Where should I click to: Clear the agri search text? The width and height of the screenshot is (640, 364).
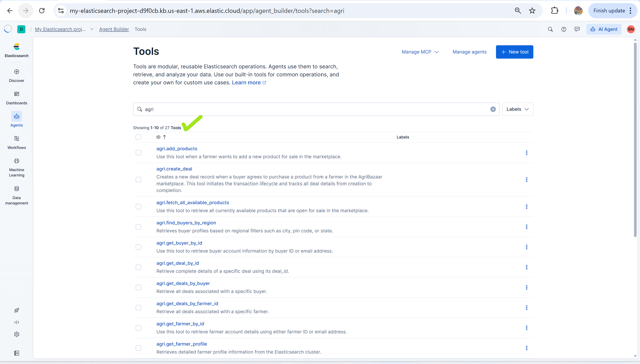point(493,109)
